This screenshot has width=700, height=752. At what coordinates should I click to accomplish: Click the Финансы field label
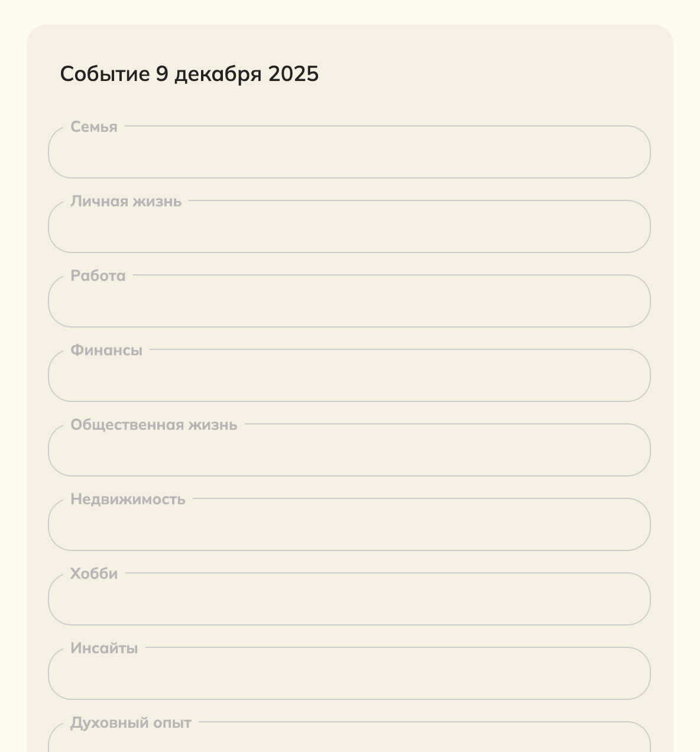pos(106,351)
